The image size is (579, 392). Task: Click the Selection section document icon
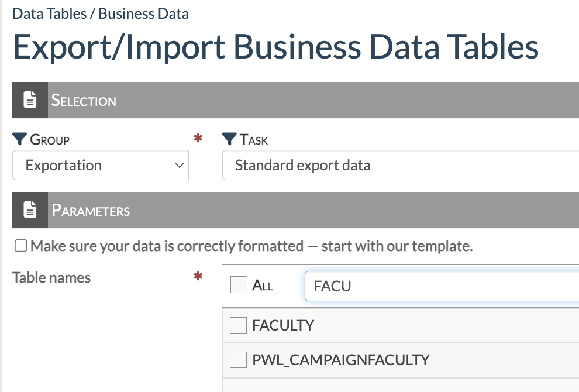point(30,100)
